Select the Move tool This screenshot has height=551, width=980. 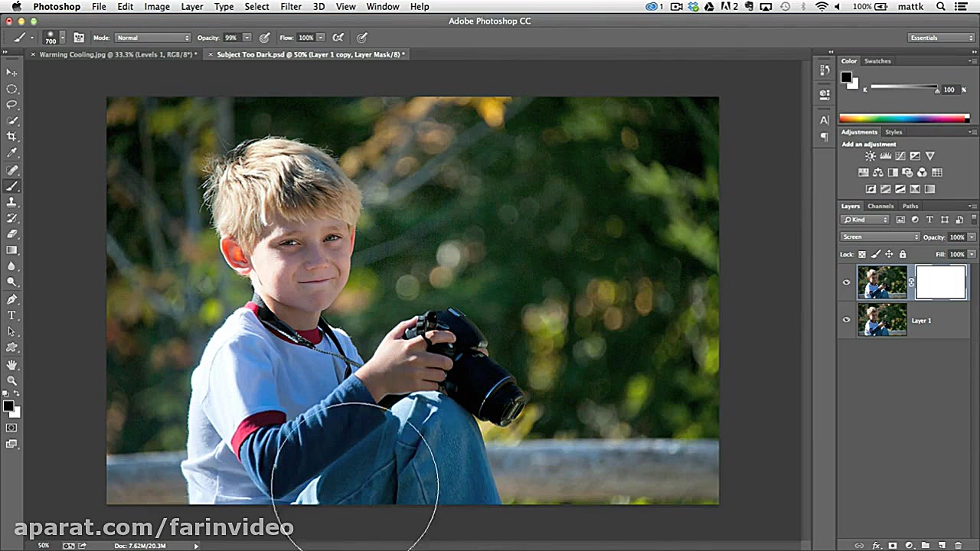pyautogui.click(x=11, y=72)
